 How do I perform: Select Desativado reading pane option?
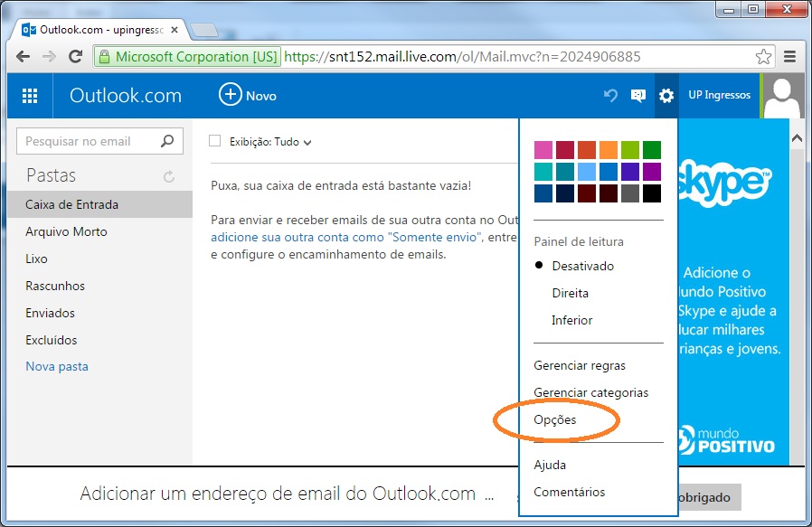pos(582,266)
